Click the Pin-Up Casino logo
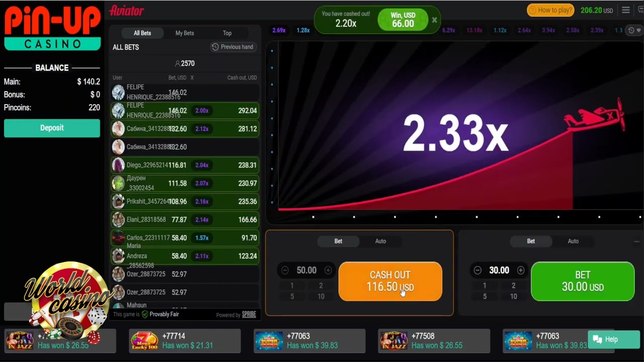The image size is (644, 362). pos(52,28)
